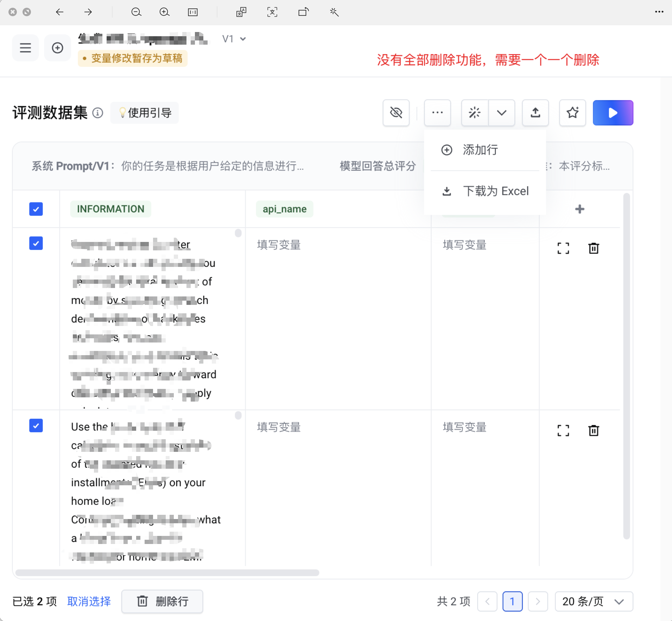Uncheck the second data row checkbox

pos(36,425)
